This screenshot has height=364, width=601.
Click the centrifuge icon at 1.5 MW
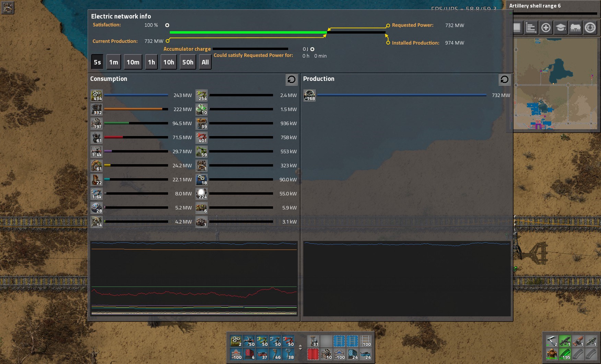tap(201, 109)
